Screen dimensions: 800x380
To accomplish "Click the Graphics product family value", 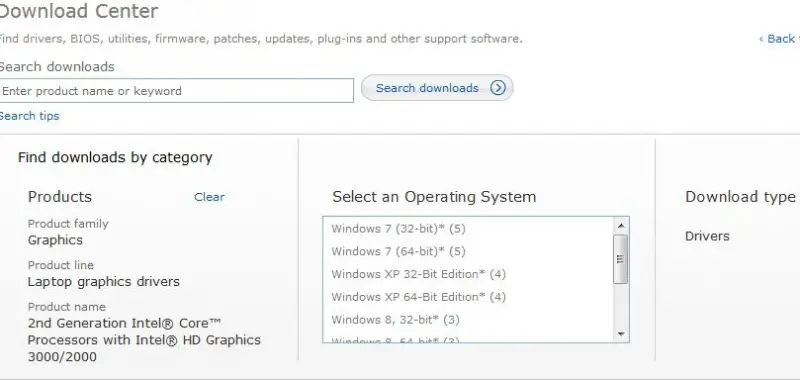I will [55, 240].
